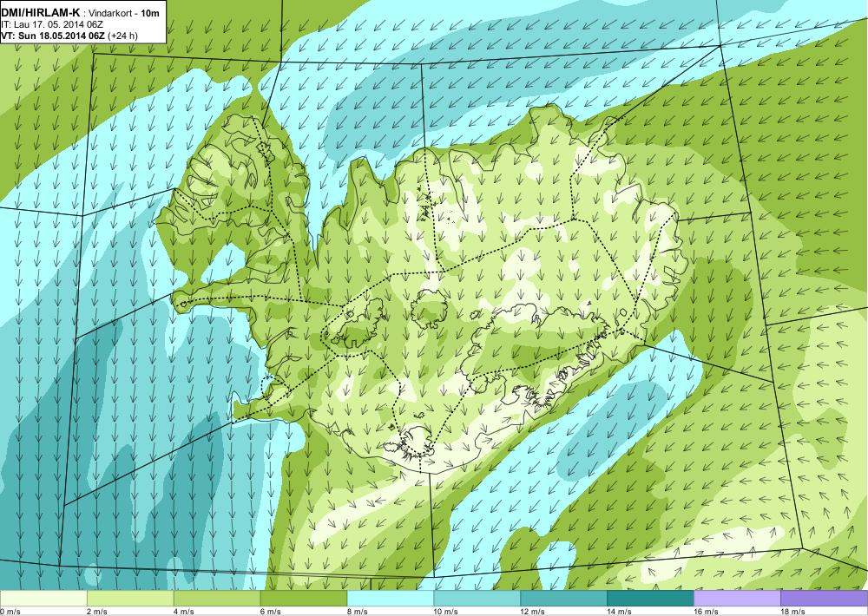
Task: Click the 'Vindarkort - 10m' label
Action: click(x=124, y=13)
